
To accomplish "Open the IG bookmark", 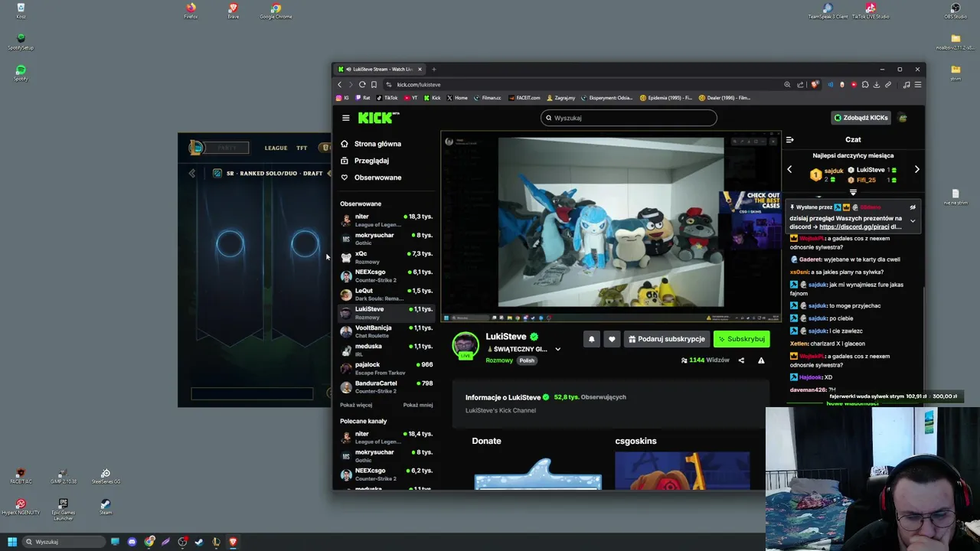I will tap(342, 98).
